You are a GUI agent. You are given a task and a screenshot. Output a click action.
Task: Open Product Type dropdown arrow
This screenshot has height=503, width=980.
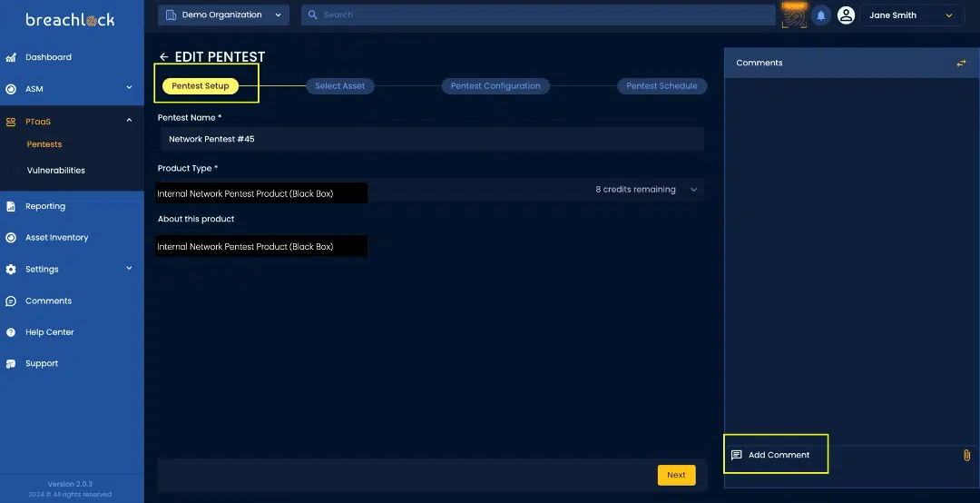click(694, 190)
